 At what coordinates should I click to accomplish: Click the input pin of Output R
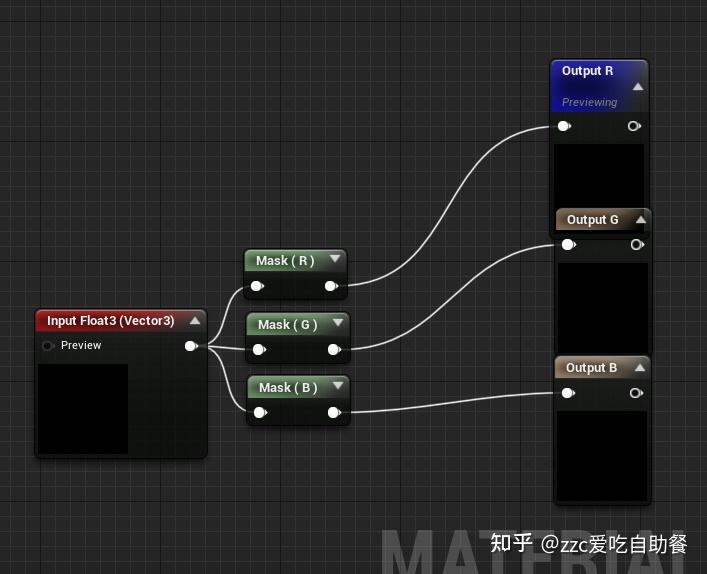pos(564,126)
